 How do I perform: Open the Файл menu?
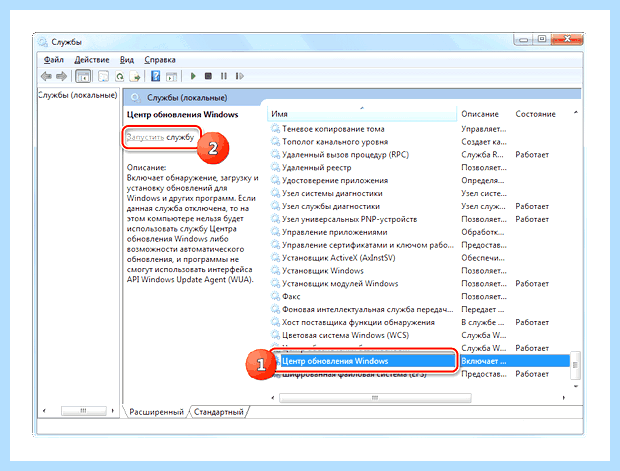53,60
